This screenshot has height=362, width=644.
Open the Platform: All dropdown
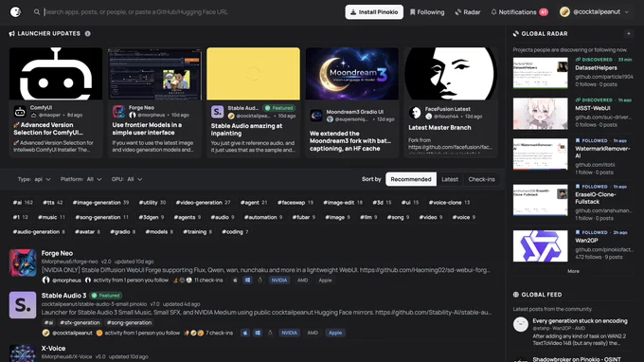coord(80,179)
